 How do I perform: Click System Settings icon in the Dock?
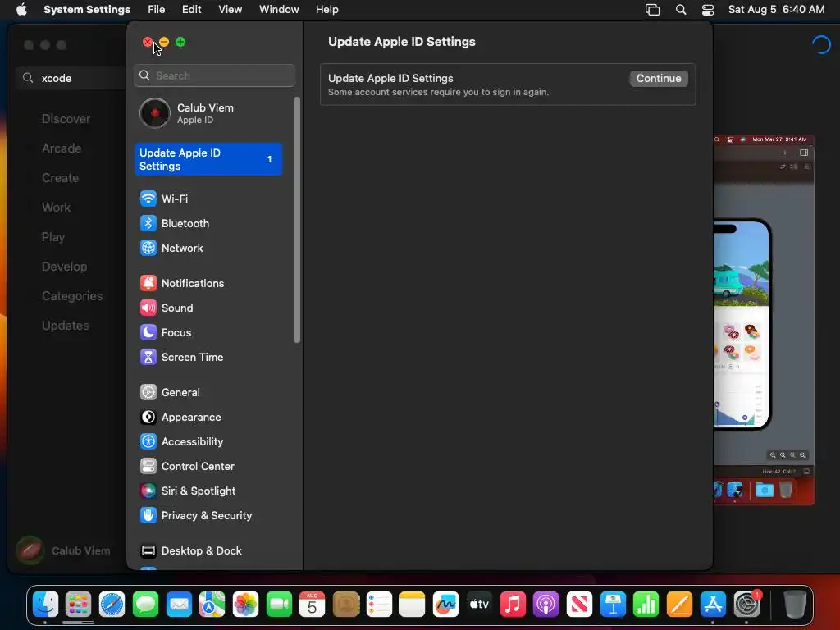pos(746,605)
